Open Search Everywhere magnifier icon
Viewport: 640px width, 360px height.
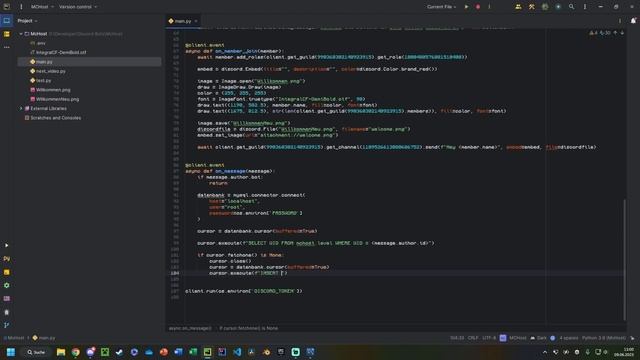tap(571, 7)
